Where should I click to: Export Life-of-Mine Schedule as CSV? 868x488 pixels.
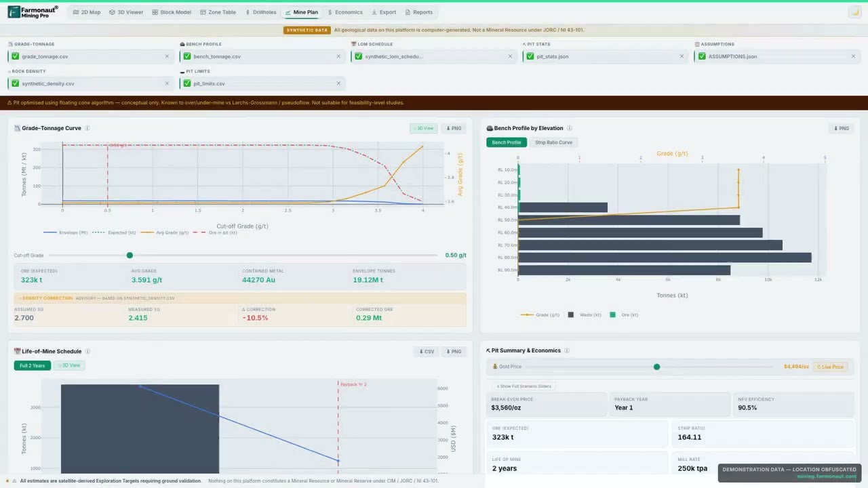click(x=427, y=351)
